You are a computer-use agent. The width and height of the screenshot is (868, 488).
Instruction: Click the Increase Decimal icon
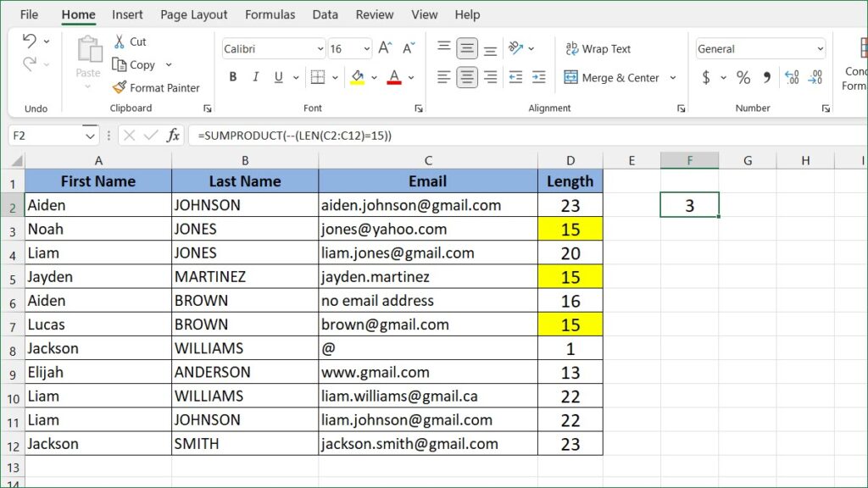click(793, 77)
